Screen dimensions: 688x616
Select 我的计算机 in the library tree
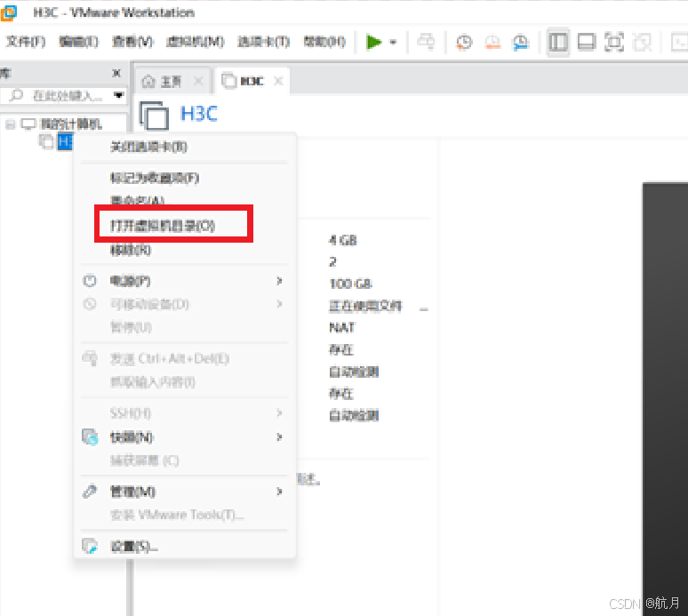(71, 124)
